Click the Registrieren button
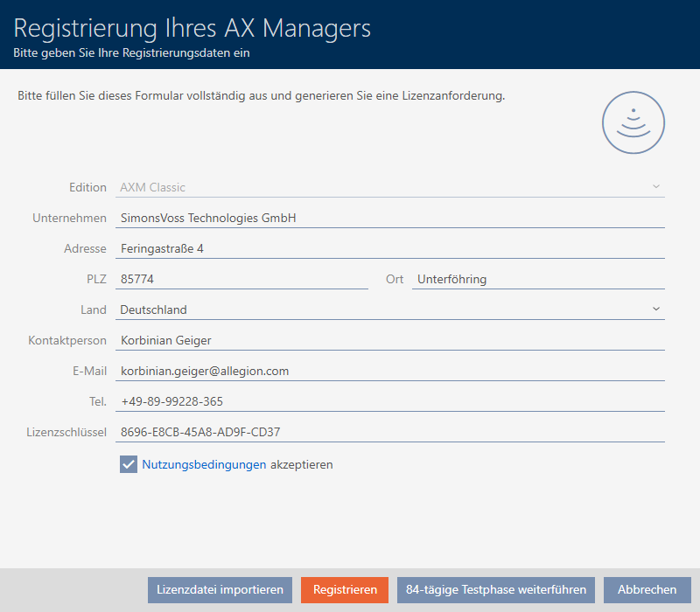Image resolution: width=700 pixels, height=612 pixels. [345, 590]
